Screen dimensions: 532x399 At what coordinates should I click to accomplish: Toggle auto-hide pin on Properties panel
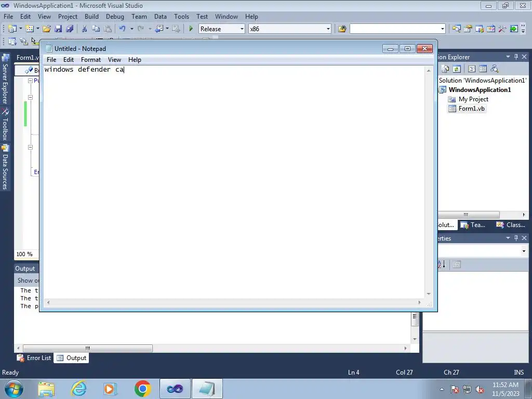point(516,238)
